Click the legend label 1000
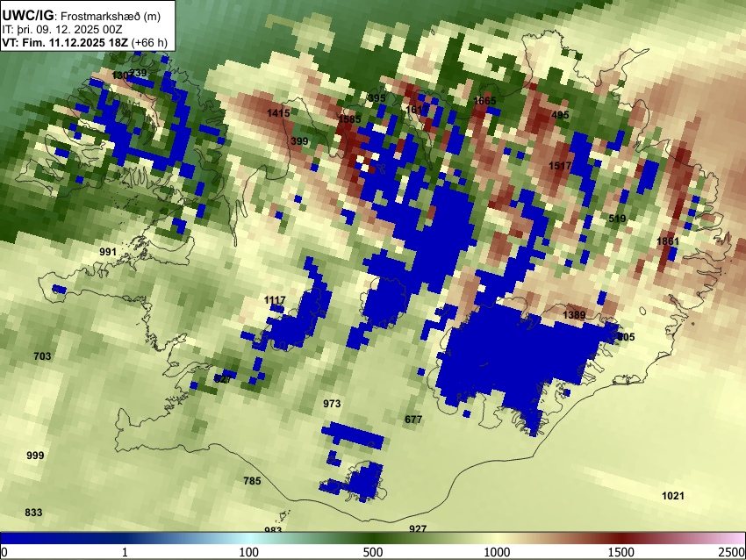746x560 pixels. 497,552
